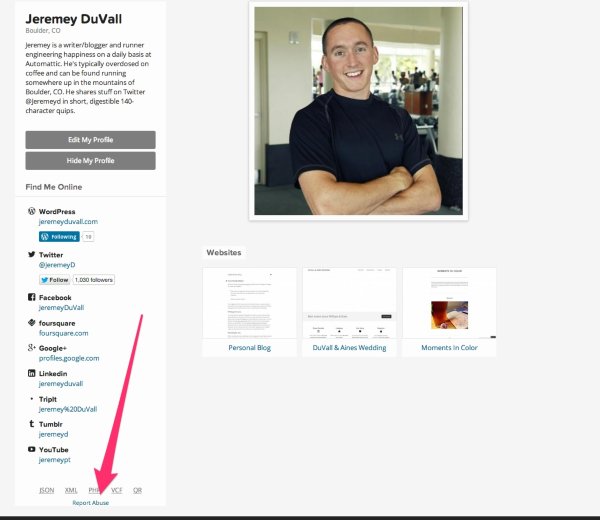600x520 pixels.
Task: Click the foursquare icon
Action: pyautogui.click(x=32, y=323)
